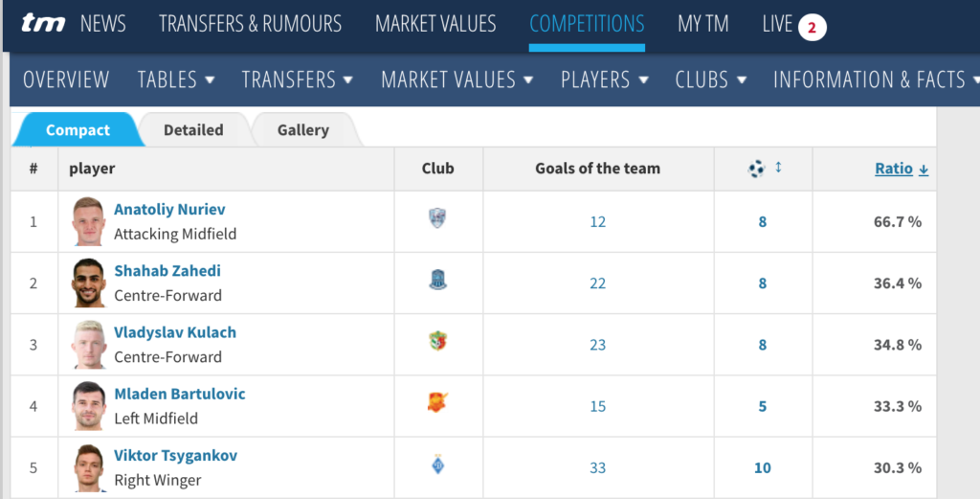The height and width of the screenshot is (499, 980).
Task: Click Shahab Zahedi's club crest icon
Action: [x=437, y=281]
